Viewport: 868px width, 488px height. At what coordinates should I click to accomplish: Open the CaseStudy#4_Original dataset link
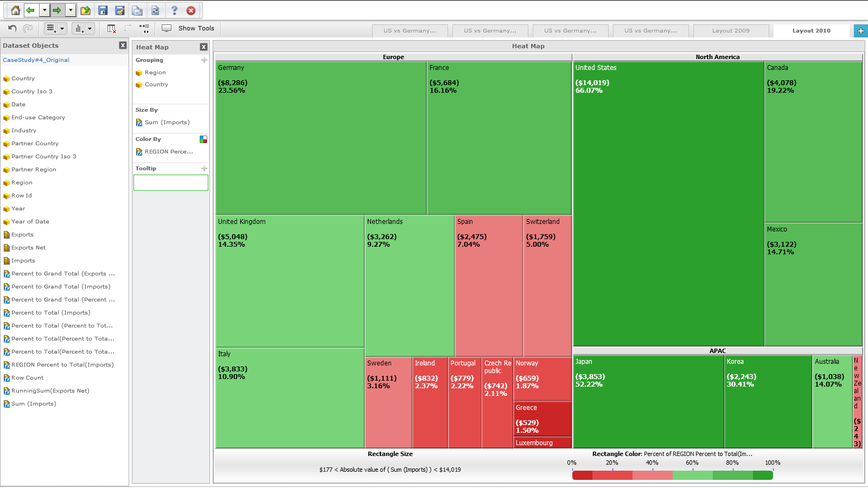coord(36,60)
